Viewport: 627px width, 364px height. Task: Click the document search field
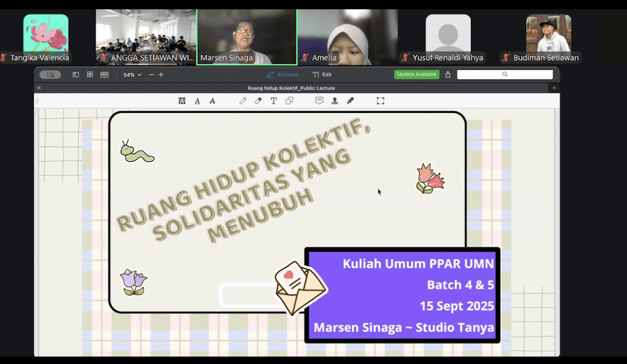point(504,75)
